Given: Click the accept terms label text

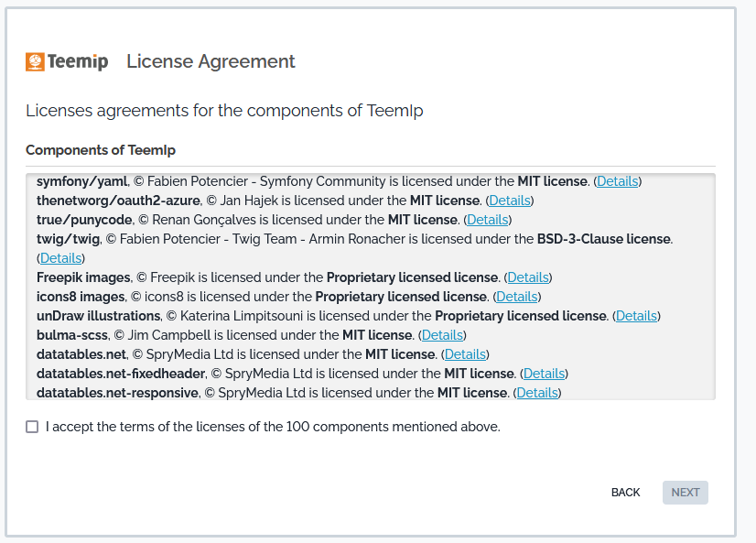Looking at the screenshot, I should (x=273, y=427).
